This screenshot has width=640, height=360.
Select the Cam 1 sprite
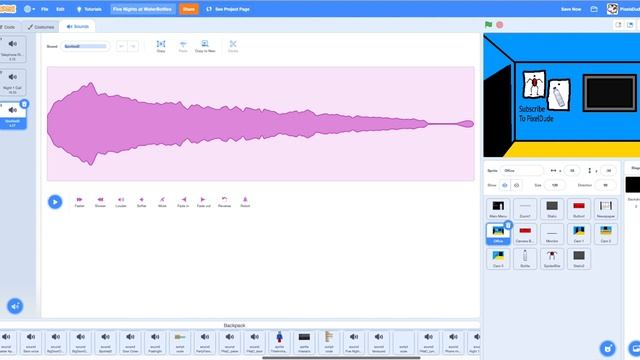click(579, 234)
